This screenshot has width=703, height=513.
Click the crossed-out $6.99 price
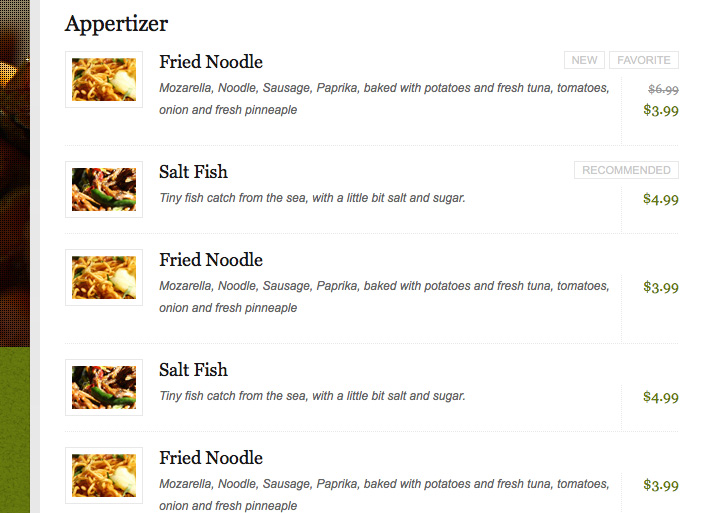pos(663,90)
